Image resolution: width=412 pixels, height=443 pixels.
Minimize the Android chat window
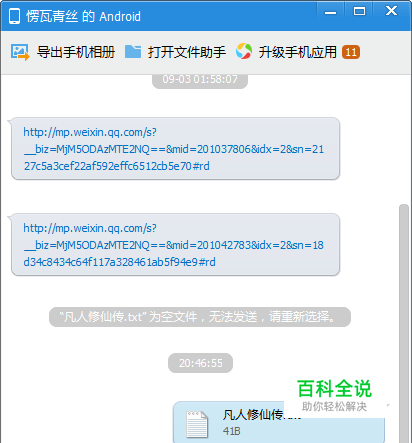[x=330, y=12]
